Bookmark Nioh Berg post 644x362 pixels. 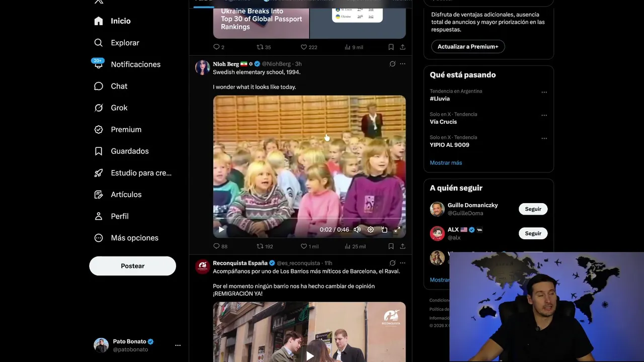[x=391, y=246]
